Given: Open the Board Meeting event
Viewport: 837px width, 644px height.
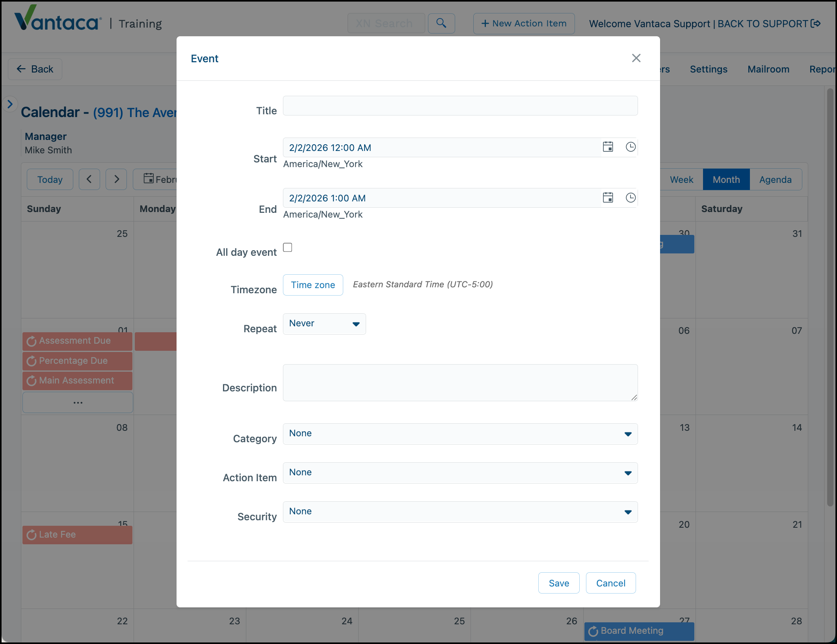Looking at the screenshot, I should click(639, 631).
